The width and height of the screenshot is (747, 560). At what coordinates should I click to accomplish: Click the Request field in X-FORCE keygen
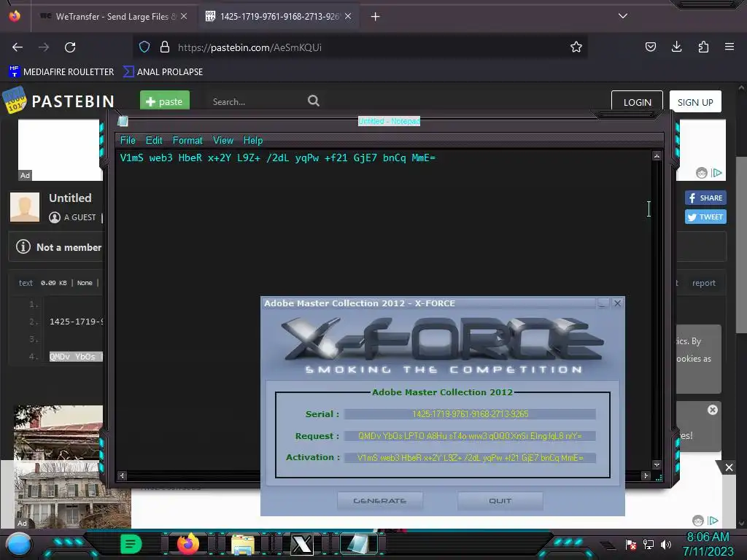coord(471,436)
